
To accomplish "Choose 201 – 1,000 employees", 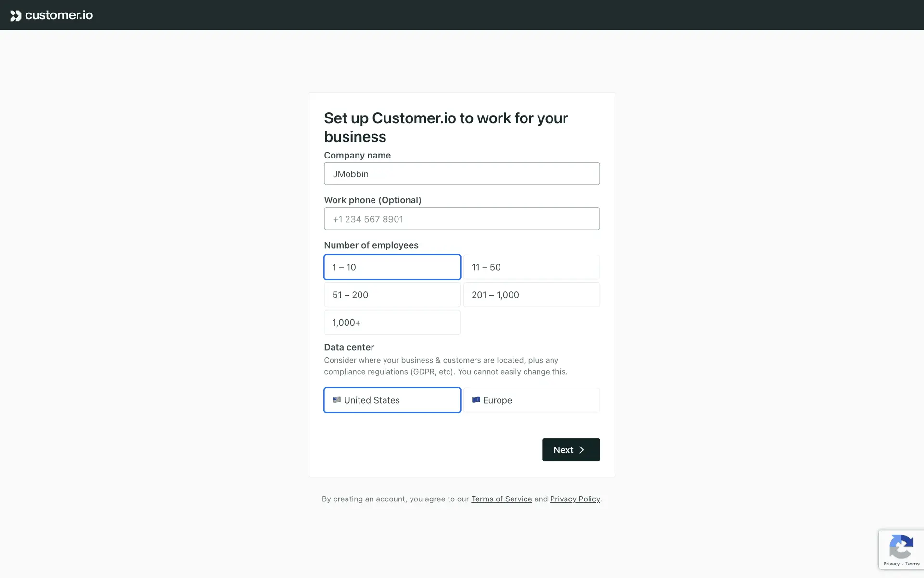I will click(x=531, y=295).
